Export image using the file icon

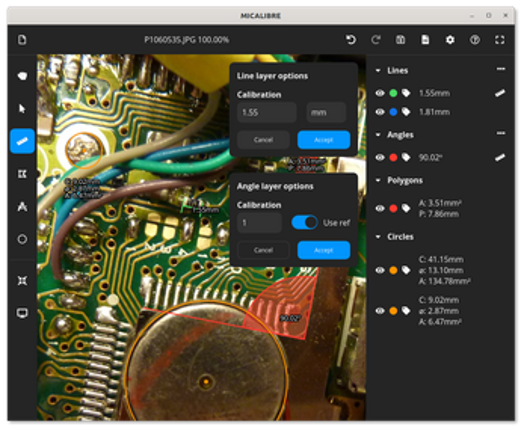click(425, 40)
